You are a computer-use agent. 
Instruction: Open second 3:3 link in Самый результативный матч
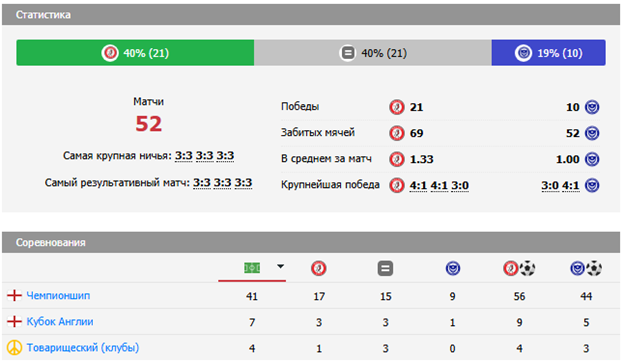[222, 183]
